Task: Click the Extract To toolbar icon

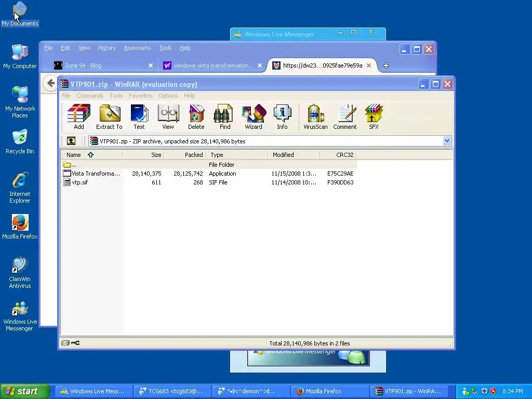Action: (109, 117)
